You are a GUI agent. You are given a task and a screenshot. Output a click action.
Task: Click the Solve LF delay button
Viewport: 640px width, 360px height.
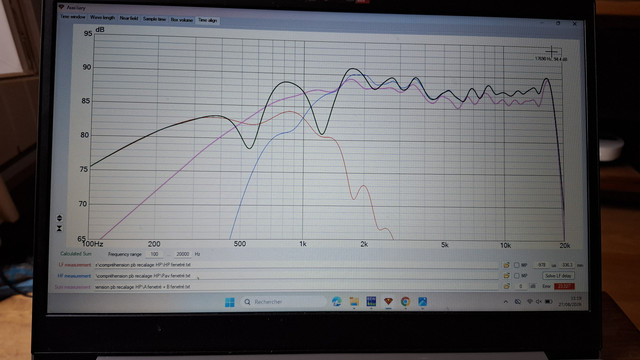point(558,276)
